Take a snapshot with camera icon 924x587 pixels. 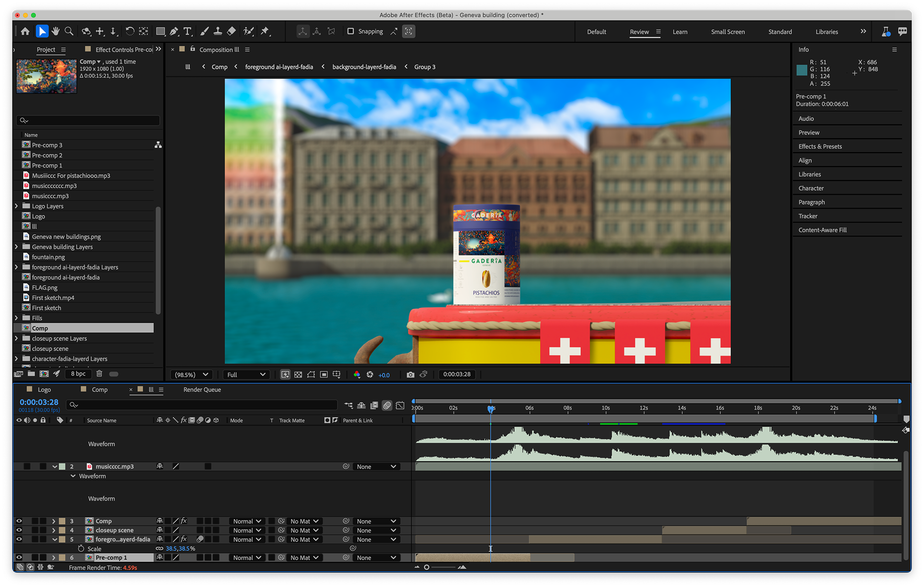click(411, 375)
